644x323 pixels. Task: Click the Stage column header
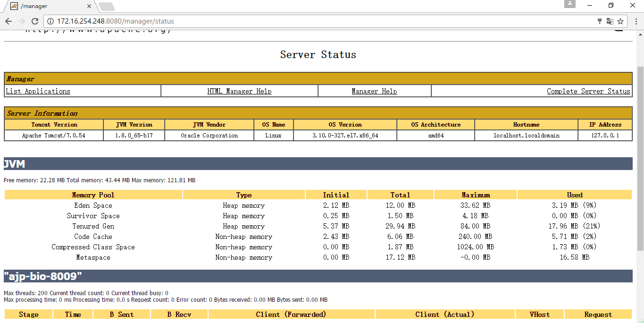(x=29, y=314)
